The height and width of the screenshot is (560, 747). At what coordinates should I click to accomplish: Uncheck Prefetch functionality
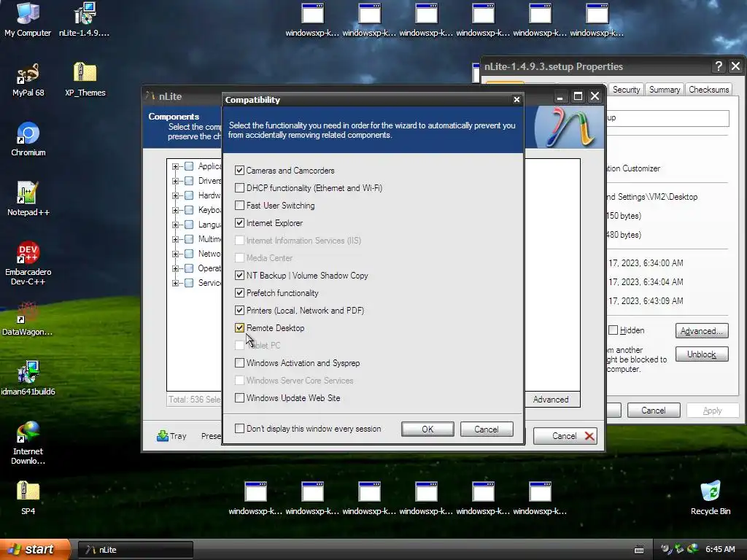(x=239, y=293)
